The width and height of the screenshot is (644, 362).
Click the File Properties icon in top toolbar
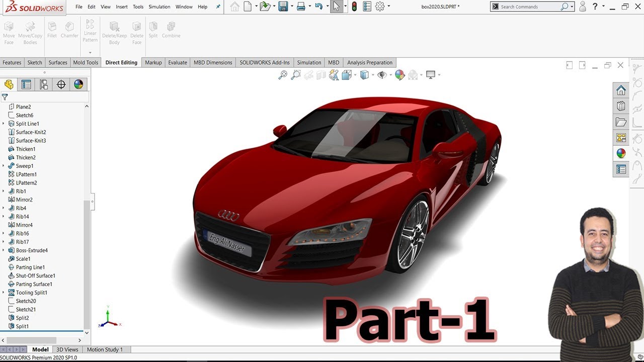point(367,7)
